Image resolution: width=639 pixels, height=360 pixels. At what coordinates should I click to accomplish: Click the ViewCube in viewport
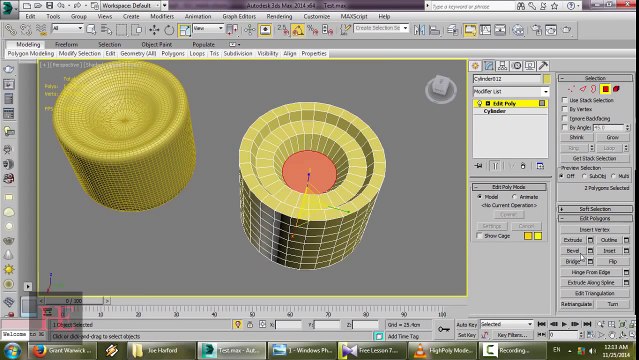coord(441,87)
